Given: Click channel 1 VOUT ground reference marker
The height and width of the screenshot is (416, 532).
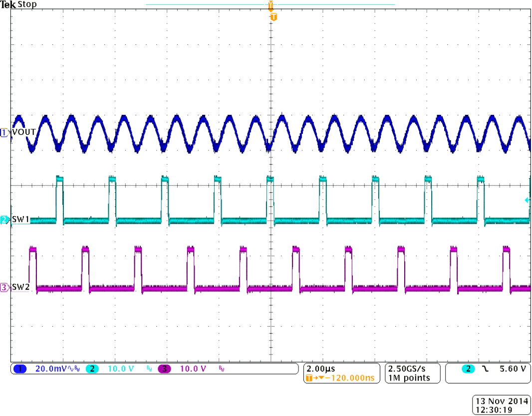Looking at the screenshot, I should [4, 133].
